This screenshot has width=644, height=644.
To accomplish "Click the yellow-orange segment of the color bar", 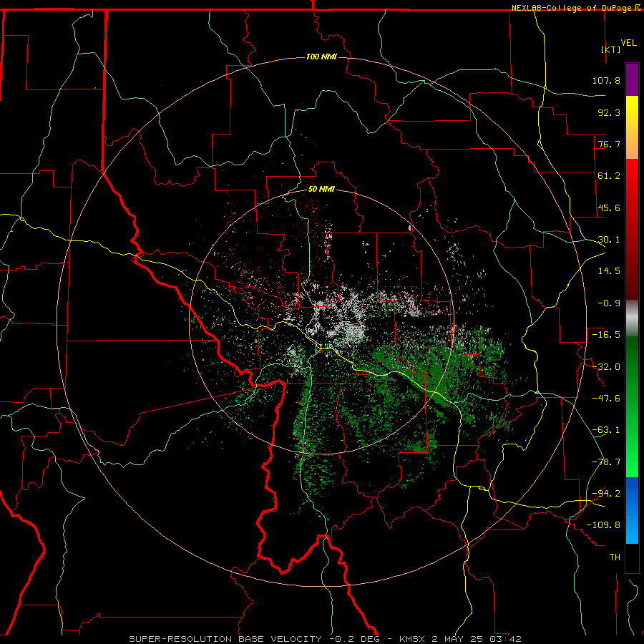I will pyautogui.click(x=632, y=127).
